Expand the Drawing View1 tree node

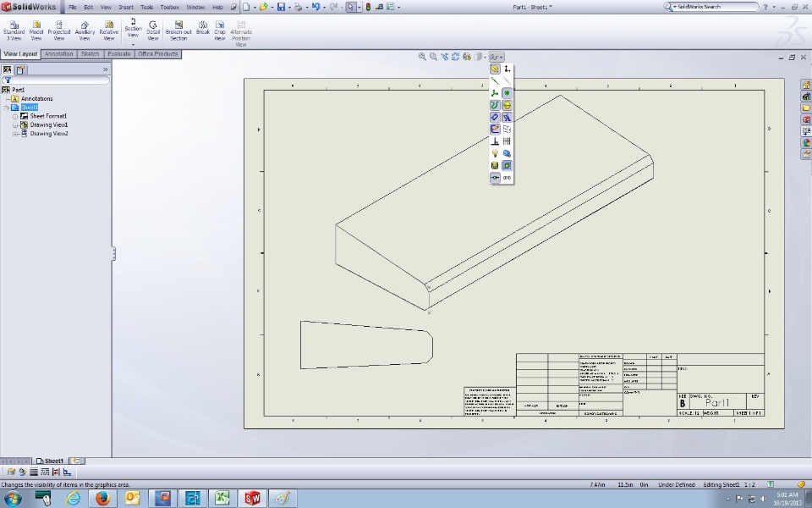(x=15, y=125)
